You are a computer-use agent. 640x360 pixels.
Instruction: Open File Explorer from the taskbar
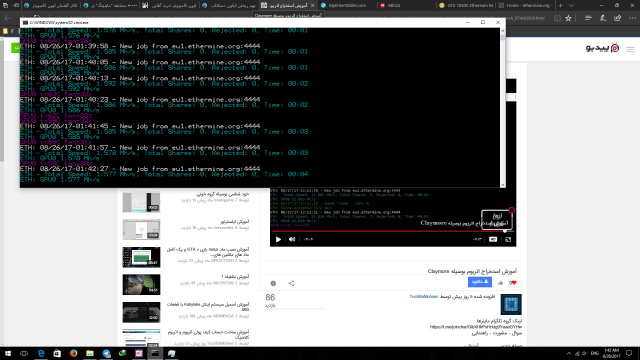90,353
